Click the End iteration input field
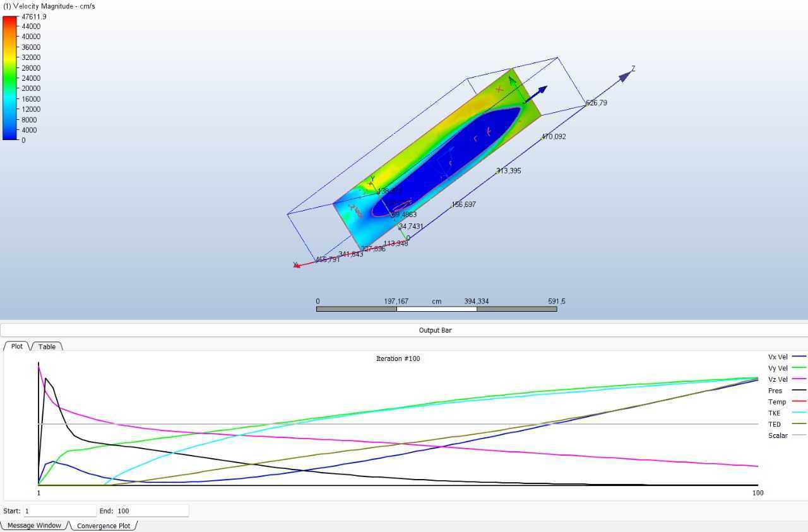 [x=152, y=511]
